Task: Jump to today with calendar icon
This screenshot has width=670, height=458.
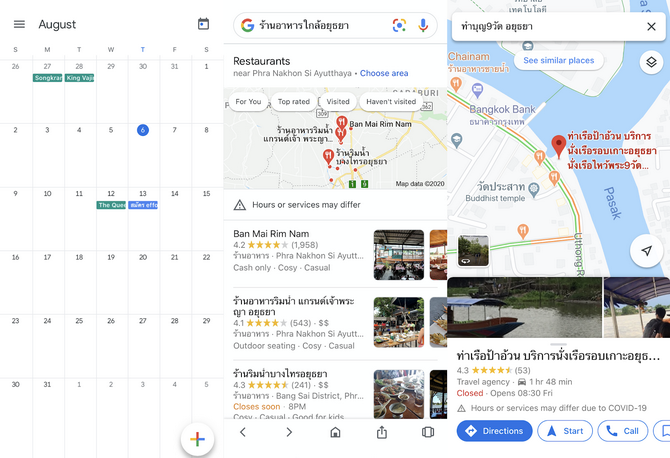Action: click(x=203, y=24)
